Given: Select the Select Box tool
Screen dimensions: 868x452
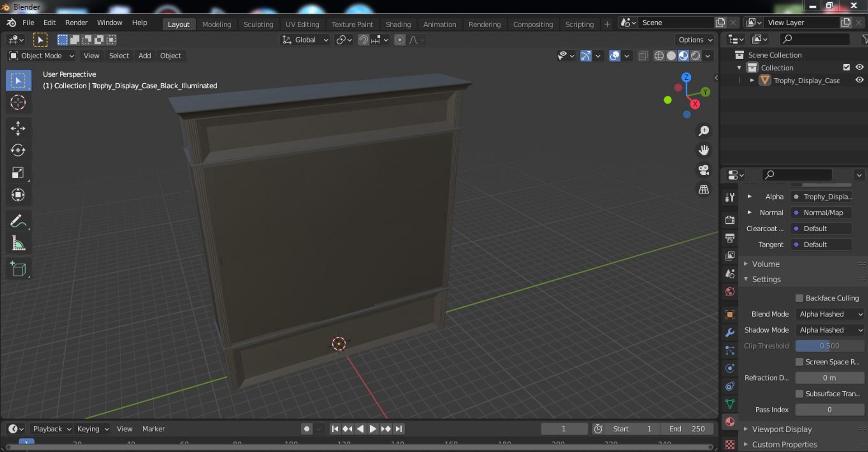Looking at the screenshot, I should pyautogui.click(x=18, y=81).
